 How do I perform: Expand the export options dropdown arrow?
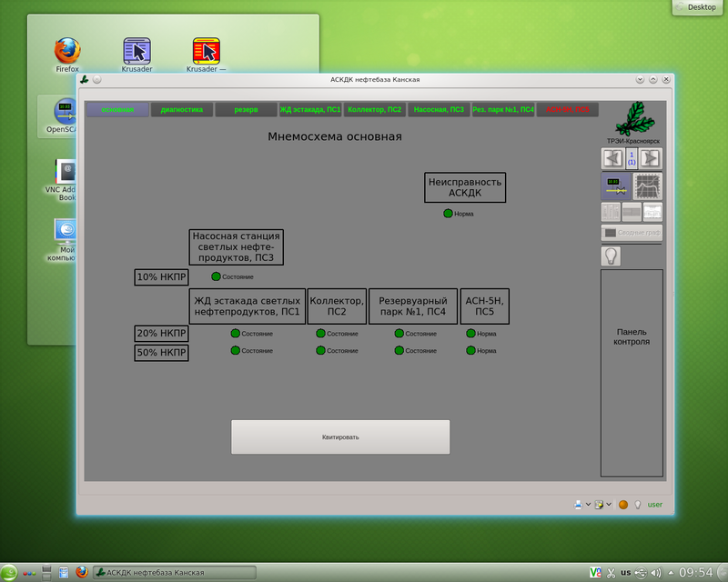click(x=610, y=504)
